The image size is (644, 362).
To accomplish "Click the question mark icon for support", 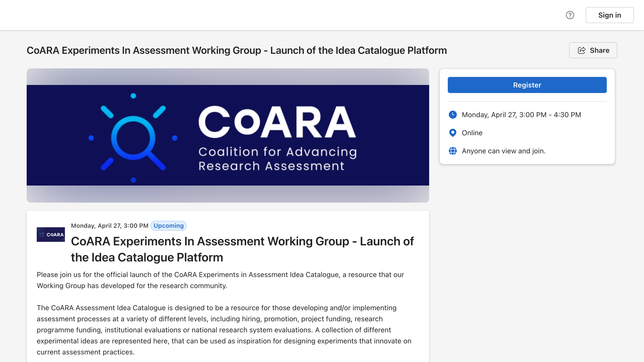I will pyautogui.click(x=570, y=15).
